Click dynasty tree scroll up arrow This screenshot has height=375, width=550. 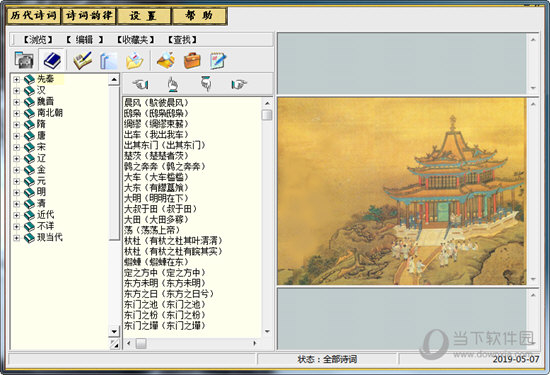click(x=114, y=80)
